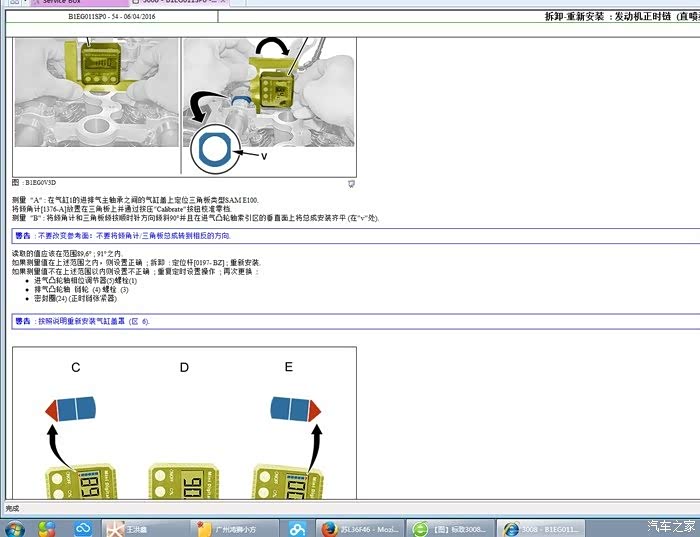Open the colorful pinned app next to Start

(x=47, y=527)
